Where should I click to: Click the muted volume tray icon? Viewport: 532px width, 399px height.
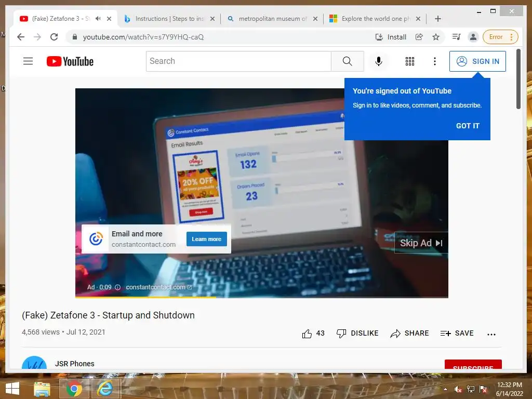[x=458, y=389]
